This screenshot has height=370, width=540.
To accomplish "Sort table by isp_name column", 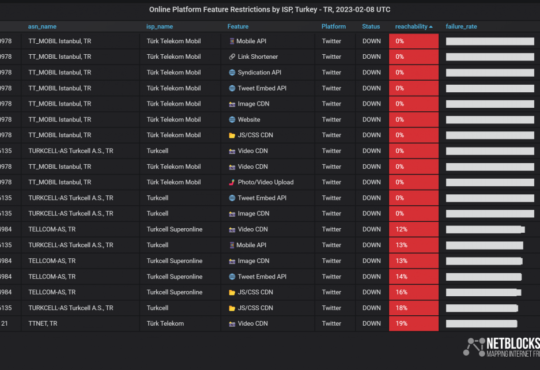I will point(159,27).
